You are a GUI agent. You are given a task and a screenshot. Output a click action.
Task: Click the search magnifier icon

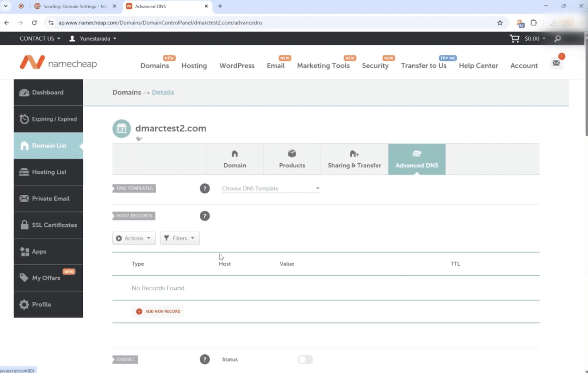coord(558,39)
